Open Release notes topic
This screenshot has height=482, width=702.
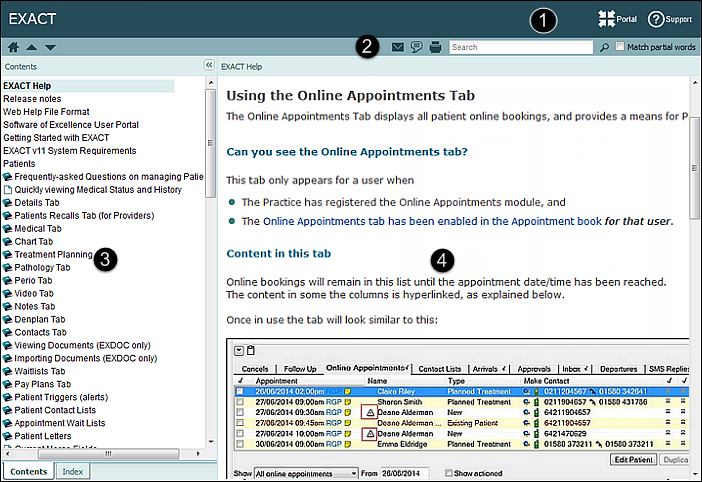(x=32, y=99)
